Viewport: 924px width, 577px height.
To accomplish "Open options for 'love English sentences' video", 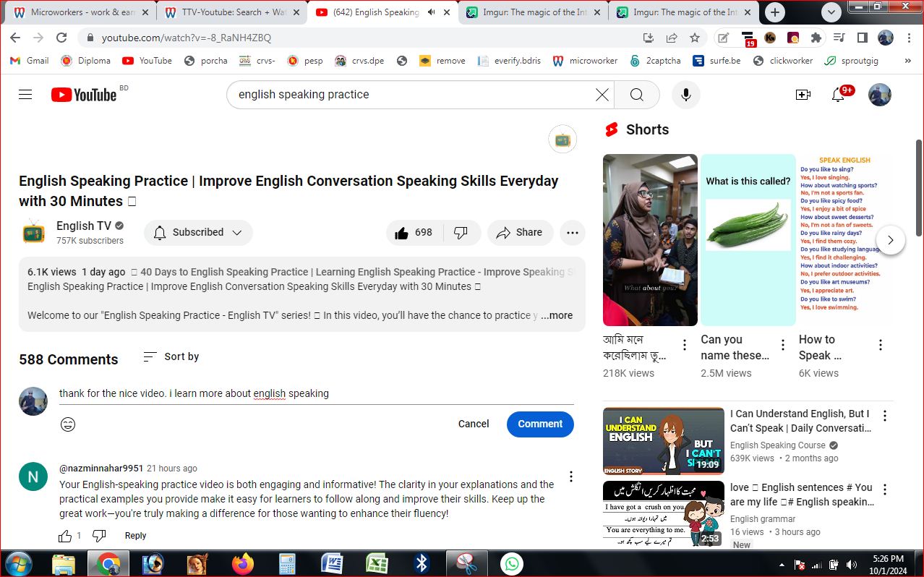I will tap(884, 490).
